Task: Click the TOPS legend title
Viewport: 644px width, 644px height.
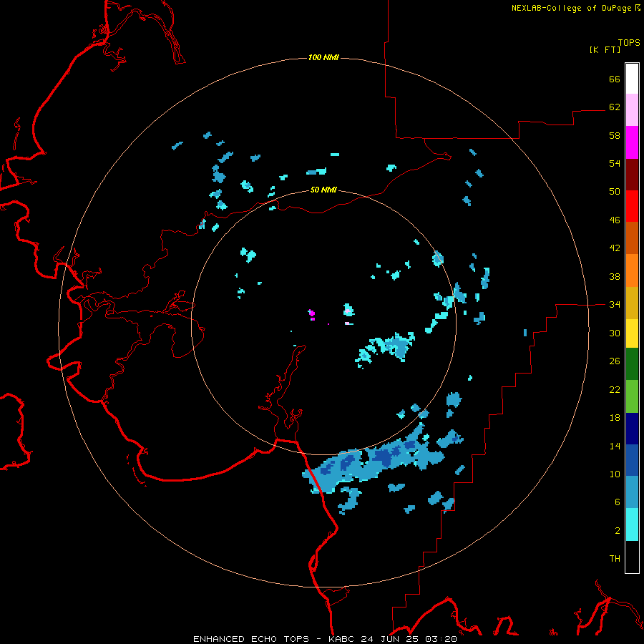Action: [629, 42]
